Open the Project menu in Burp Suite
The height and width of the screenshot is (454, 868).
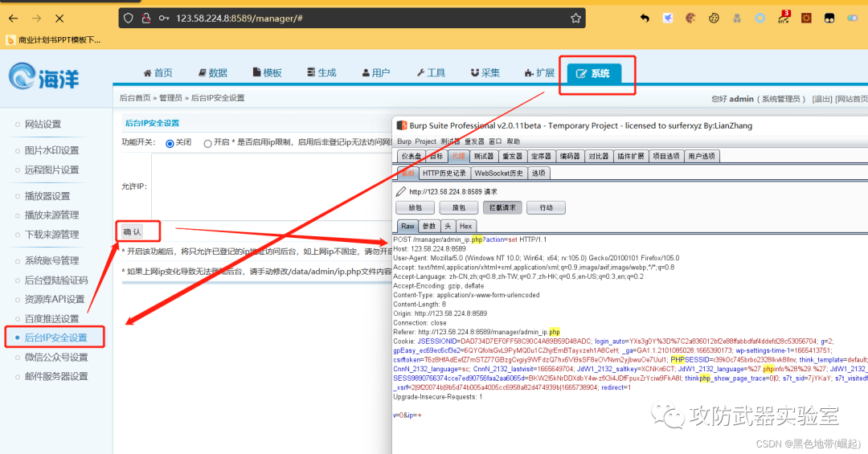click(x=426, y=141)
